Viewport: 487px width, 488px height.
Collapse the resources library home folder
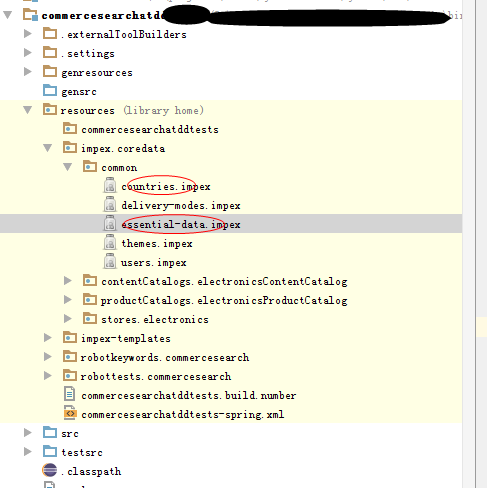pyautogui.click(x=28, y=110)
